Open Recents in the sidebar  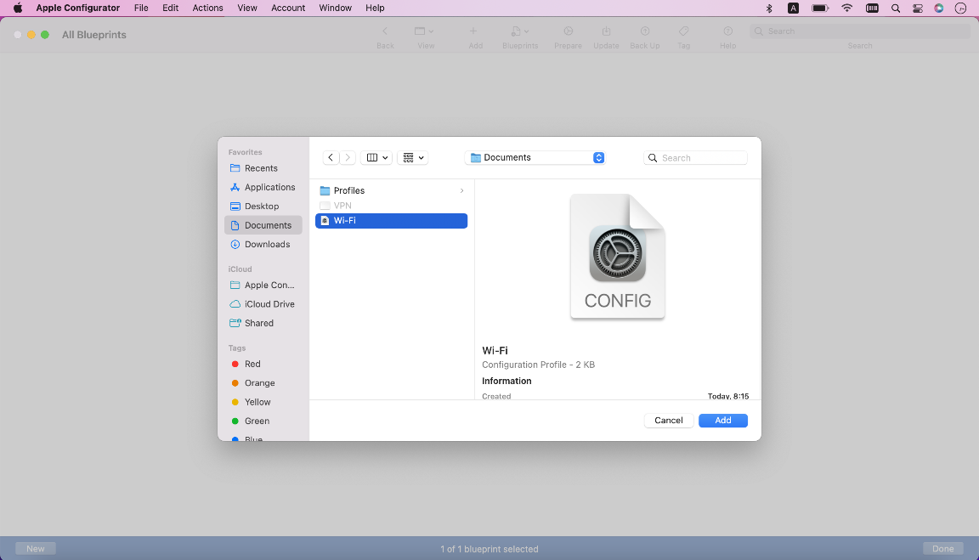tap(261, 168)
